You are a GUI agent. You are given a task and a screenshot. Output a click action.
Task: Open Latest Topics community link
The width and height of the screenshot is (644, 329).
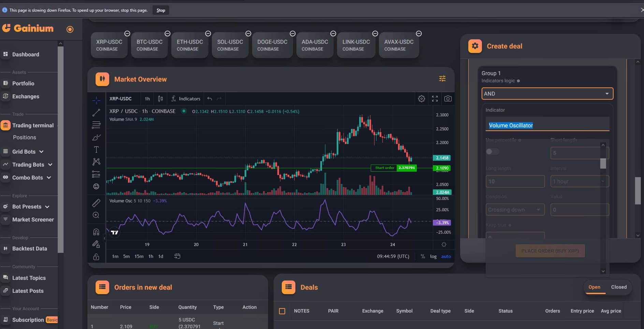29,278
